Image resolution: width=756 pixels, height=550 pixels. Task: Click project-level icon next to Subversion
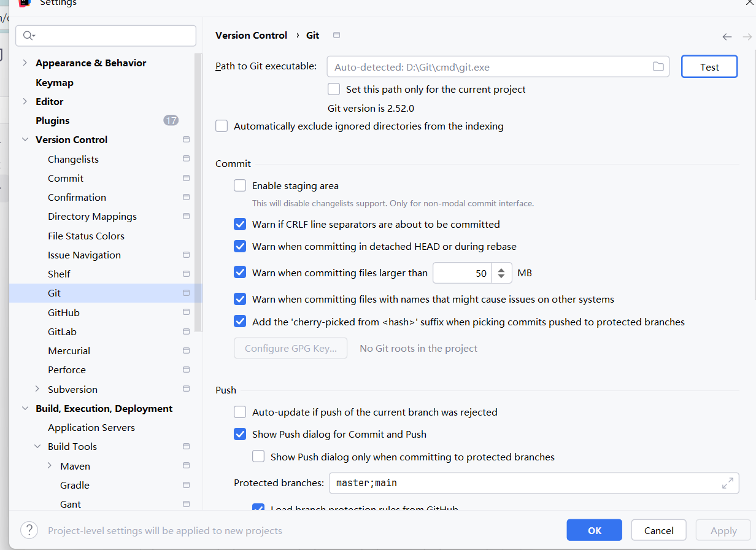(186, 389)
